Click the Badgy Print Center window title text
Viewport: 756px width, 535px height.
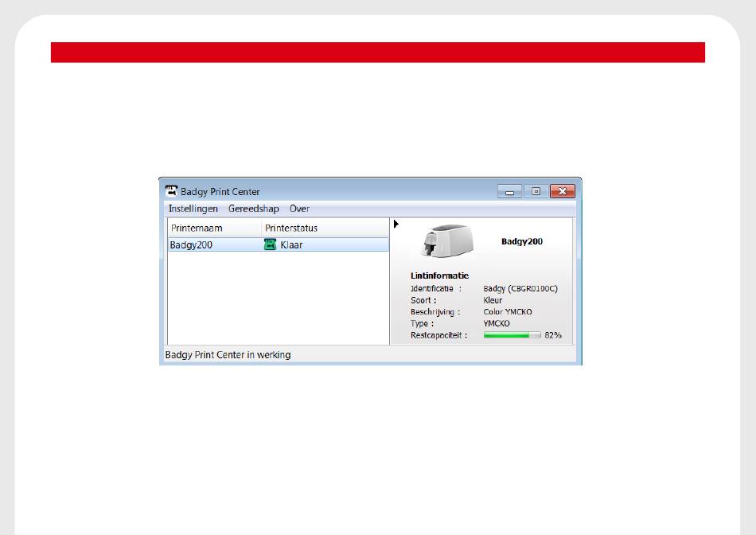pos(220,192)
